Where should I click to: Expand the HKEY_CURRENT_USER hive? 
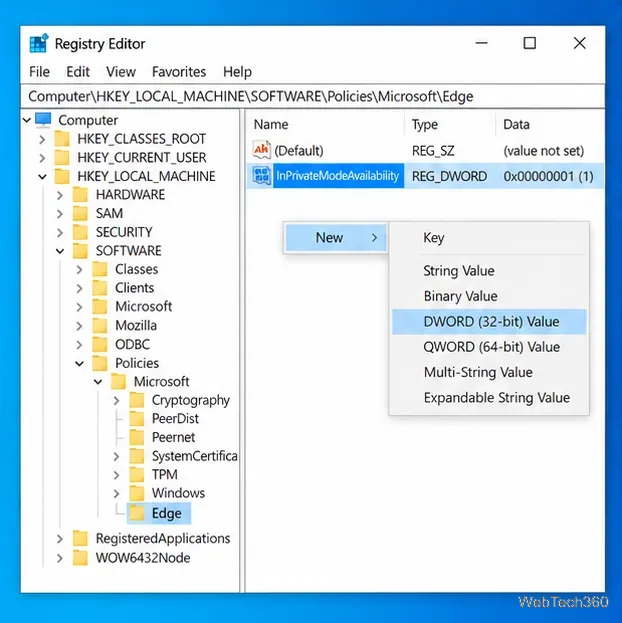coord(42,158)
